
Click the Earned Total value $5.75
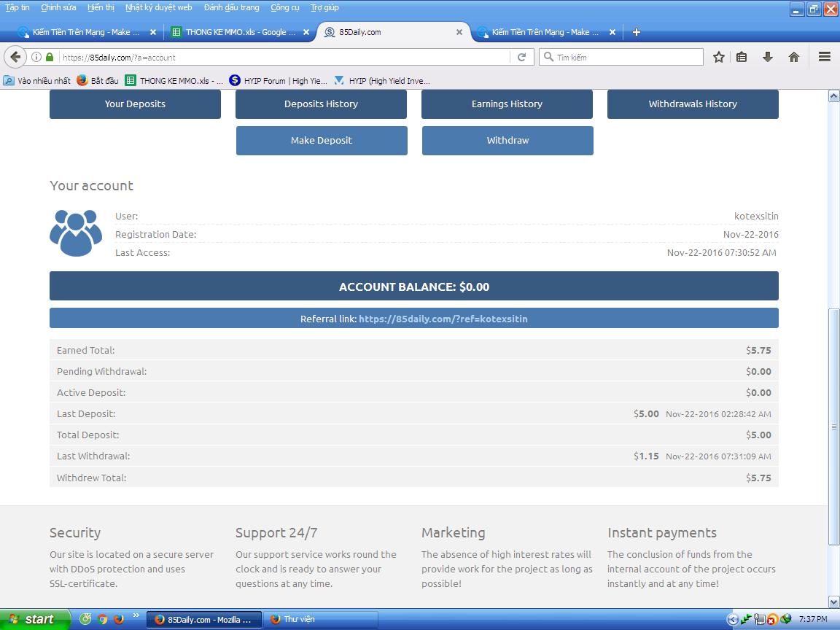(x=758, y=350)
